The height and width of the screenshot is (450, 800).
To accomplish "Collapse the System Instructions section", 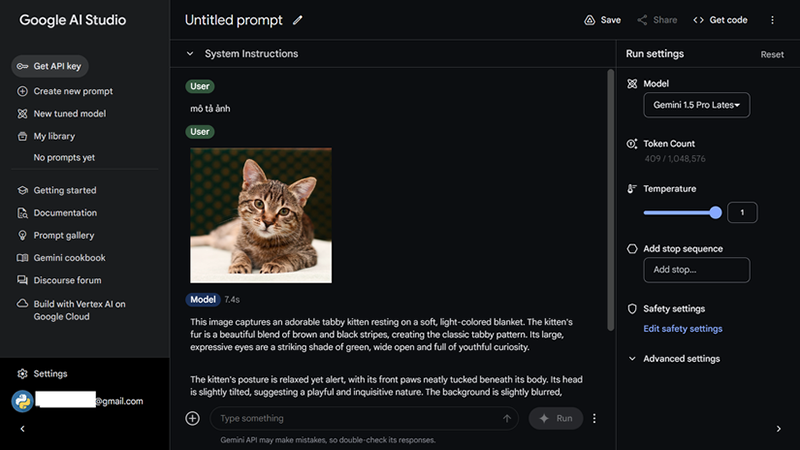I will click(x=190, y=54).
